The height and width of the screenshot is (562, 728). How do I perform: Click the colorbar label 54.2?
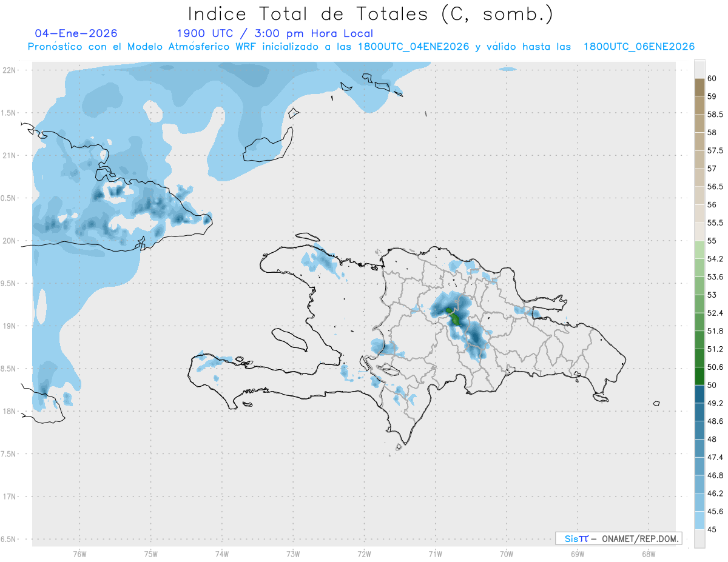715,259
